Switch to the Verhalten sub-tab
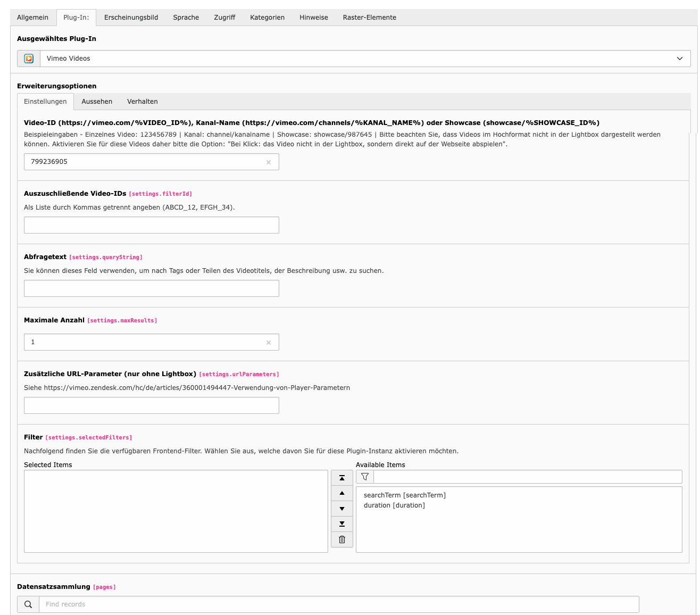Image resolution: width=700 pixels, height=615 pixels. pos(142,101)
